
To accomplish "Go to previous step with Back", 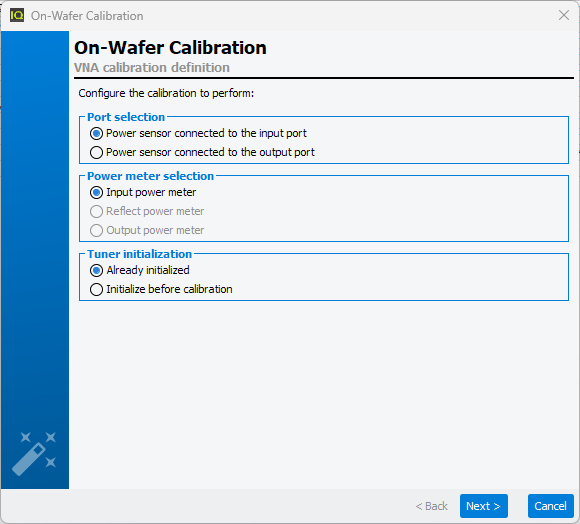I will tap(431, 506).
